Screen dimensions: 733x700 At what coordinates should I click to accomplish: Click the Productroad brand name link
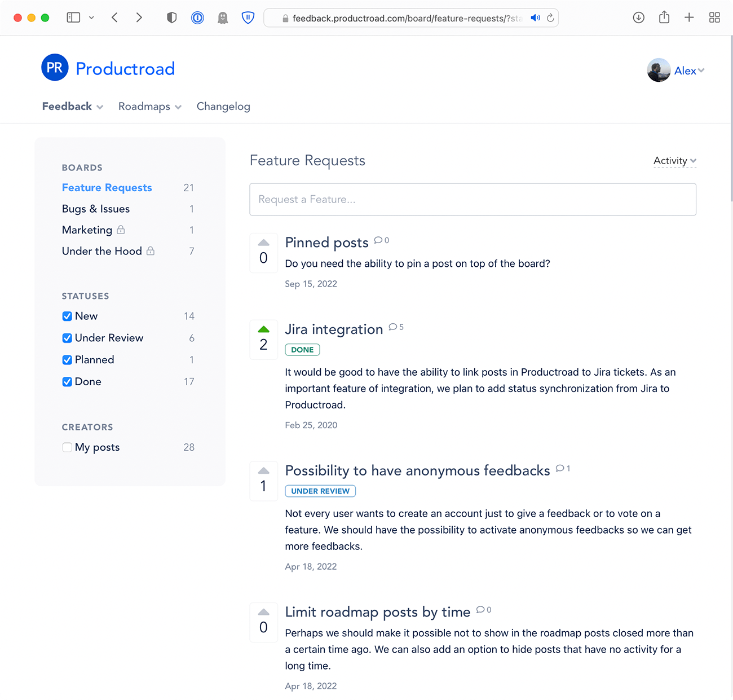(125, 69)
